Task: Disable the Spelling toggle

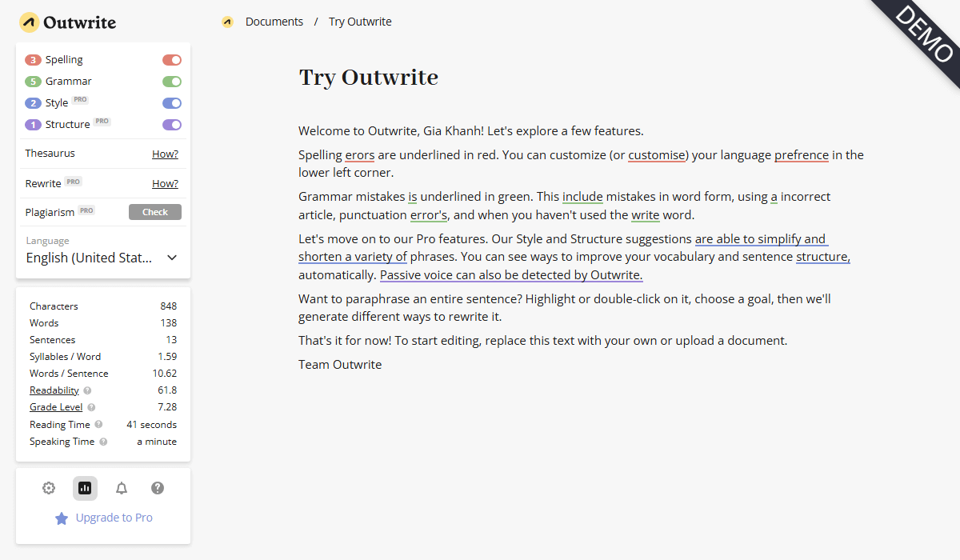Action: [x=171, y=60]
